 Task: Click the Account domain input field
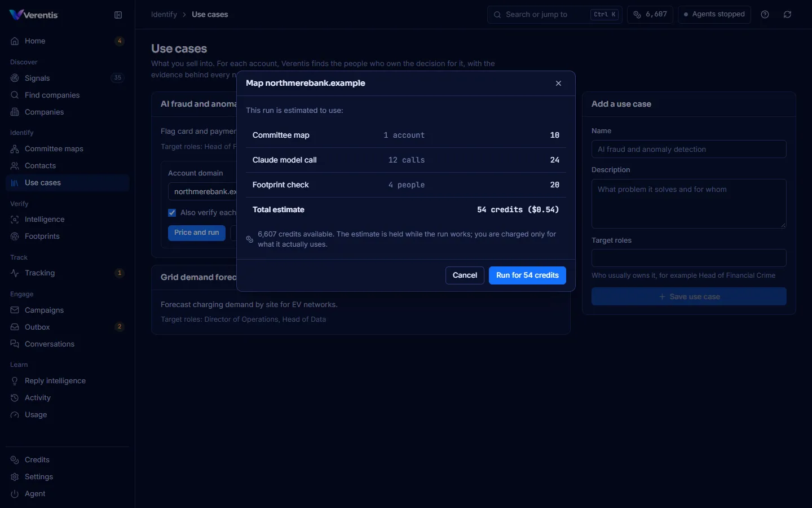pos(202,191)
